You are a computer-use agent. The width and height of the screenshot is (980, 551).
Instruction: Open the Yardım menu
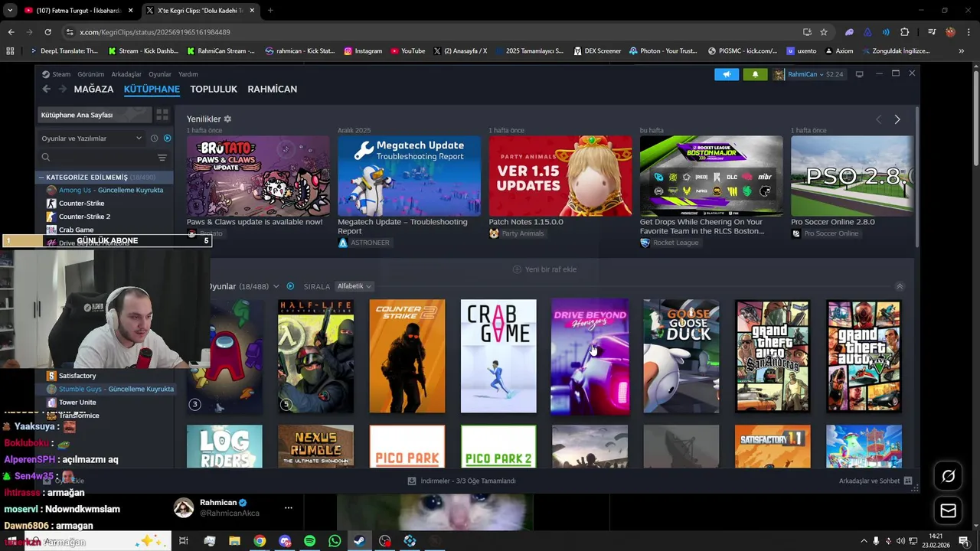pos(188,74)
